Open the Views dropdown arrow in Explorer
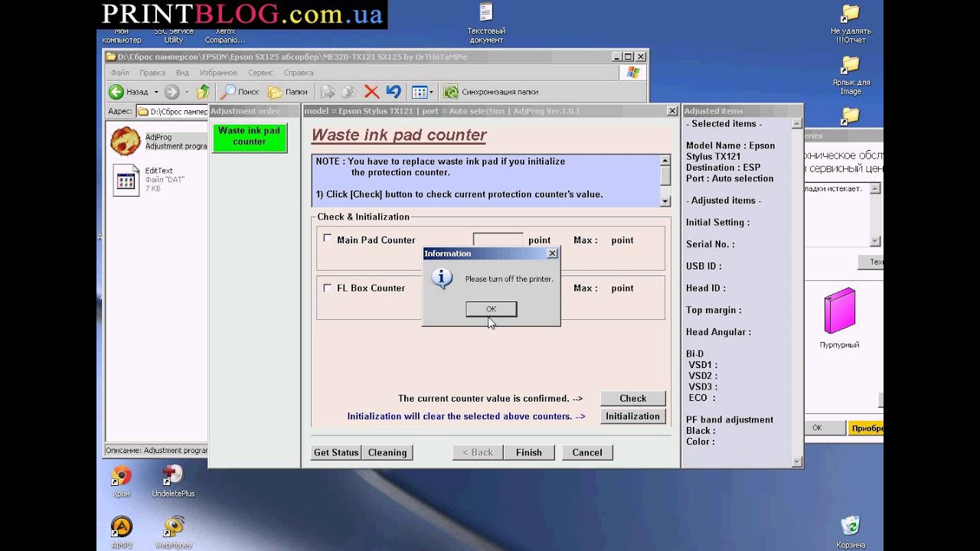 point(431,92)
